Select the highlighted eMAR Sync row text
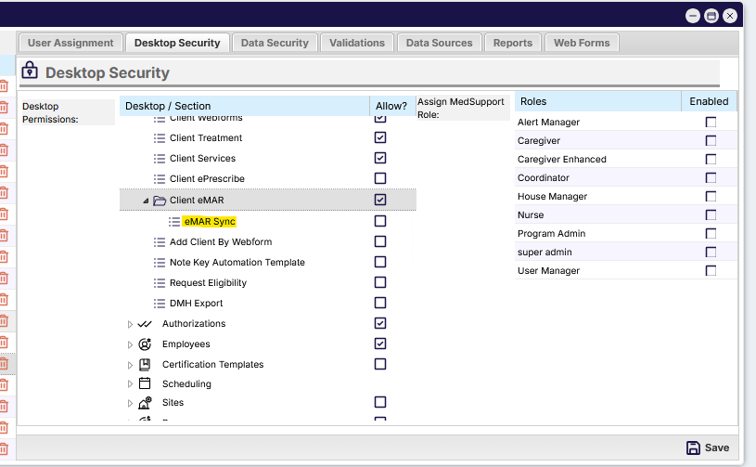 click(209, 222)
